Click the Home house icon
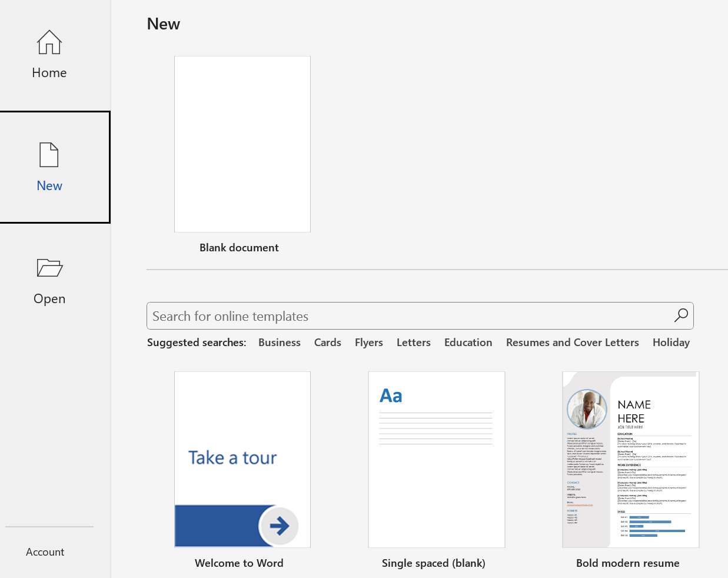Image resolution: width=728 pixels, height=578 pixels. (49, 42)
